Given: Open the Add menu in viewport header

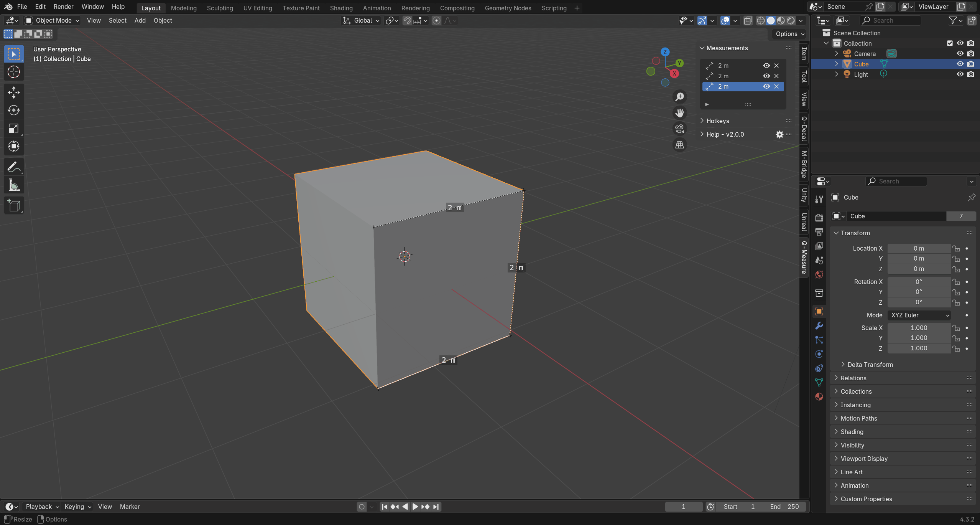Looking at the screenshot, I should [x=140, y=21].
